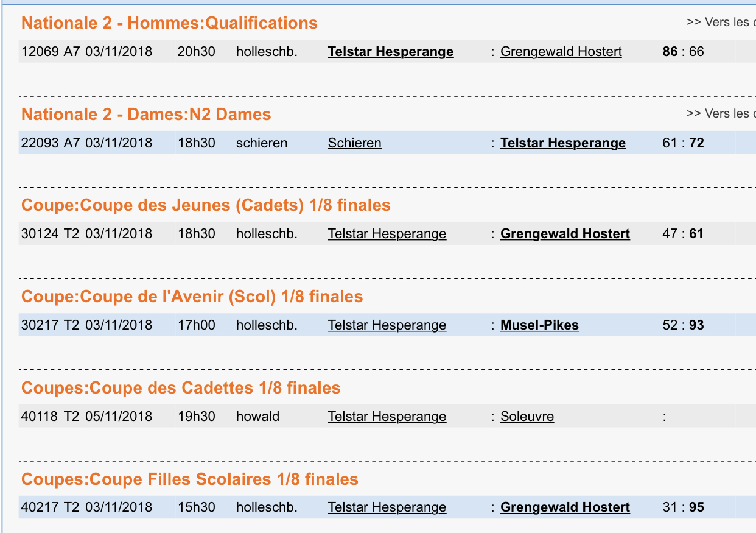
Task: Click the Grengewald Hostert link in the Hommes match
Action: pos(561,52)
